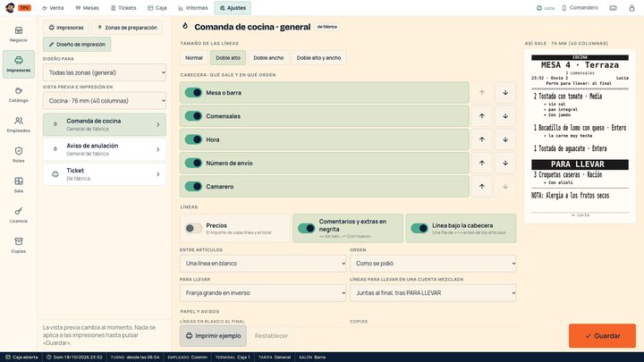Click the lock icon in top bar
The height and width of the screenshot is (362, 644).
point(631,8)
